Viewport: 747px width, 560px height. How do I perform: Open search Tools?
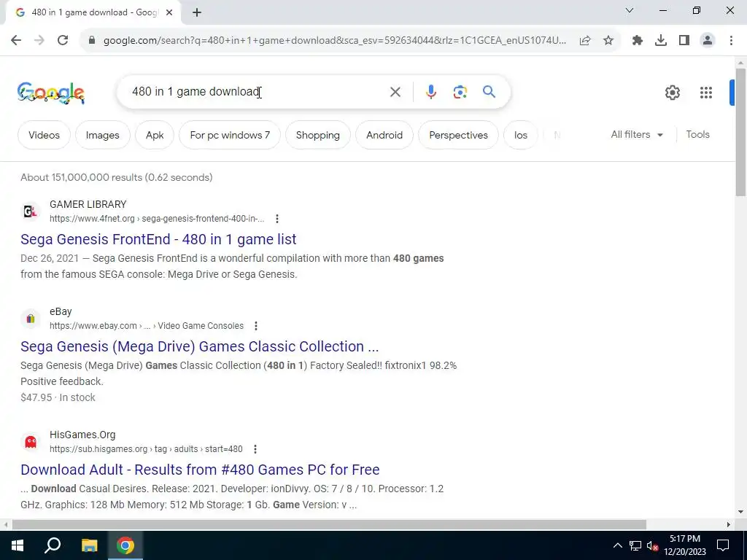tap(697, 135)
